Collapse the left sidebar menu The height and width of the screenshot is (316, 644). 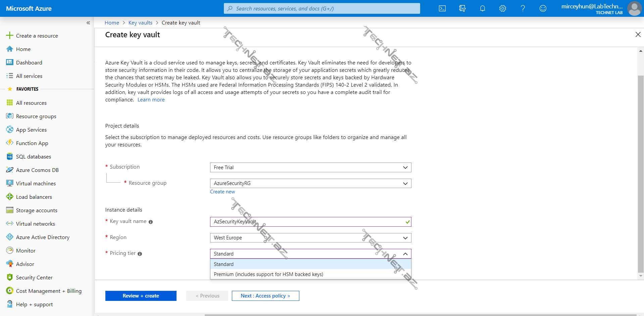pos(88,23)
